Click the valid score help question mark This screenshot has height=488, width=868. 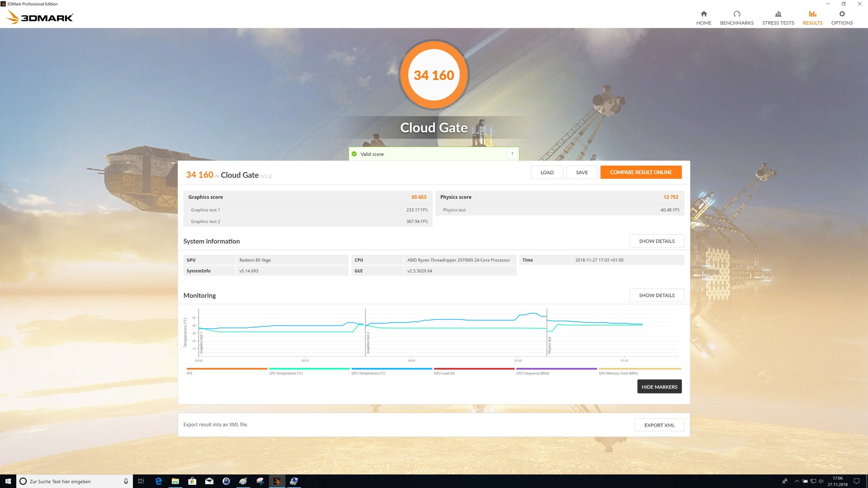[x=512, y=154]
